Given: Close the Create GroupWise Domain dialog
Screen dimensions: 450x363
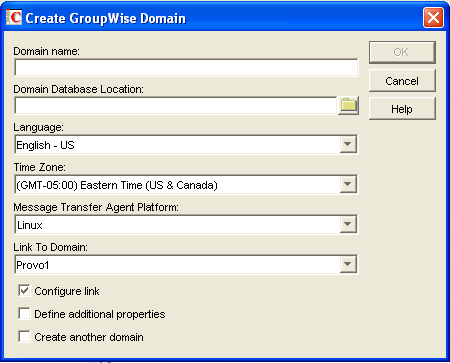Looking at the screenshot, I should 433,17.
